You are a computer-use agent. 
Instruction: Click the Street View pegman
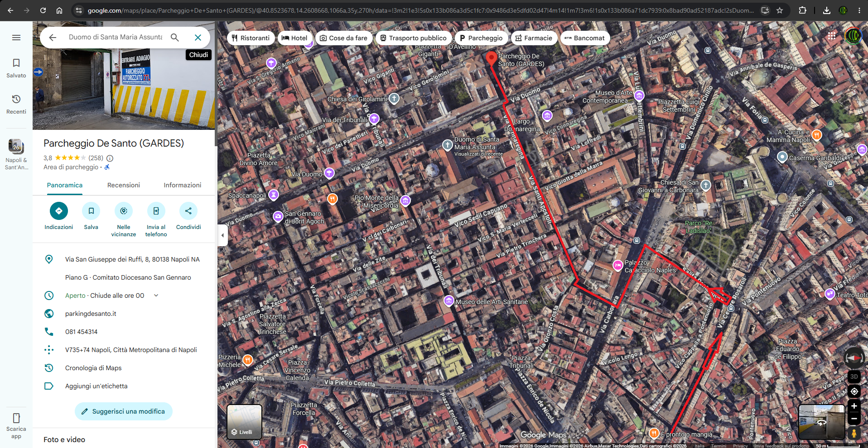click(854, 433)
